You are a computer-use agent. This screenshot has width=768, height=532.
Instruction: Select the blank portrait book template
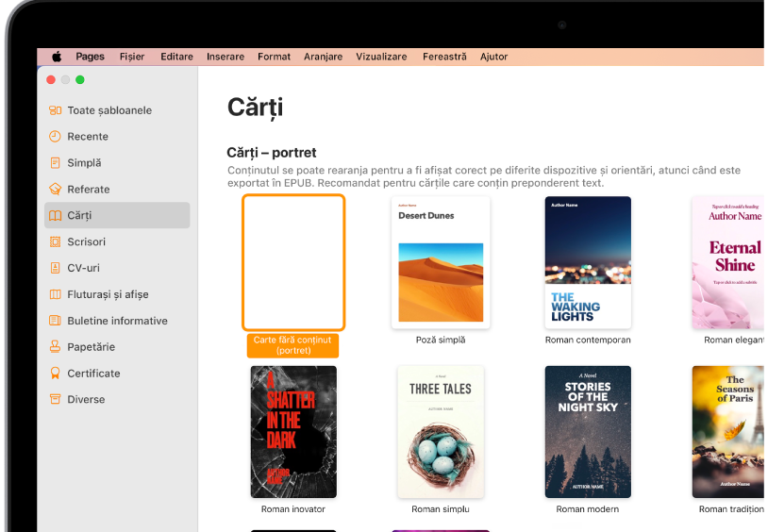[293, 262]
